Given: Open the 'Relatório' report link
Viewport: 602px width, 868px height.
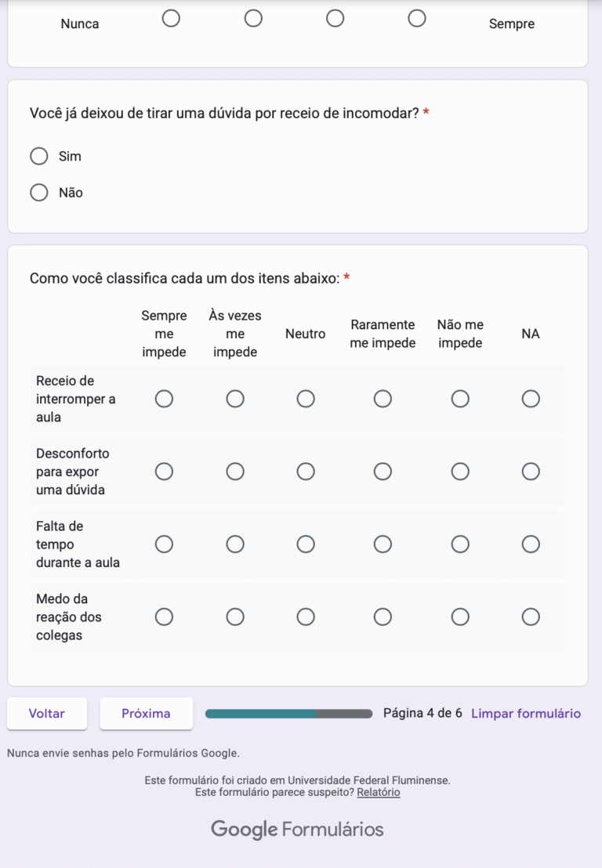Looking at the screenshot, I should point(379,793).
